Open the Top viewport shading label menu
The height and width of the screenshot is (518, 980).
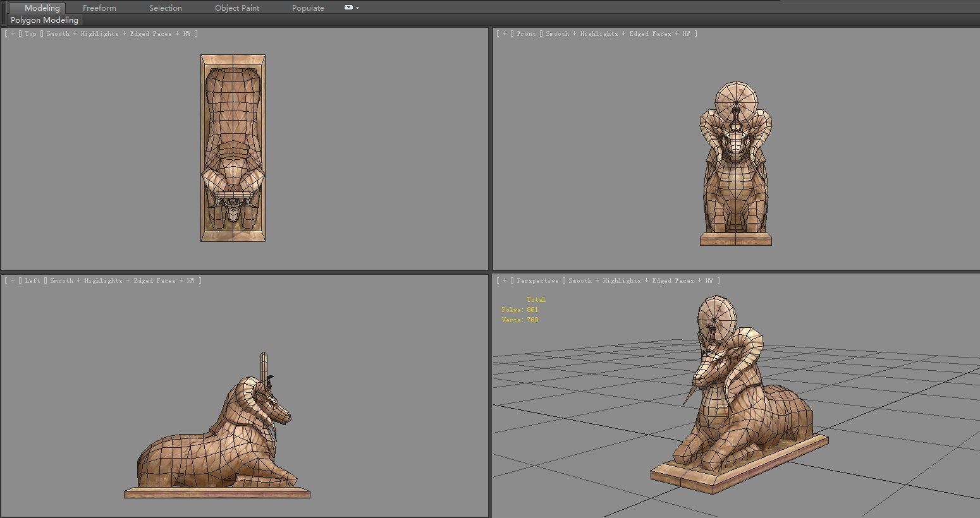point(118,33)
